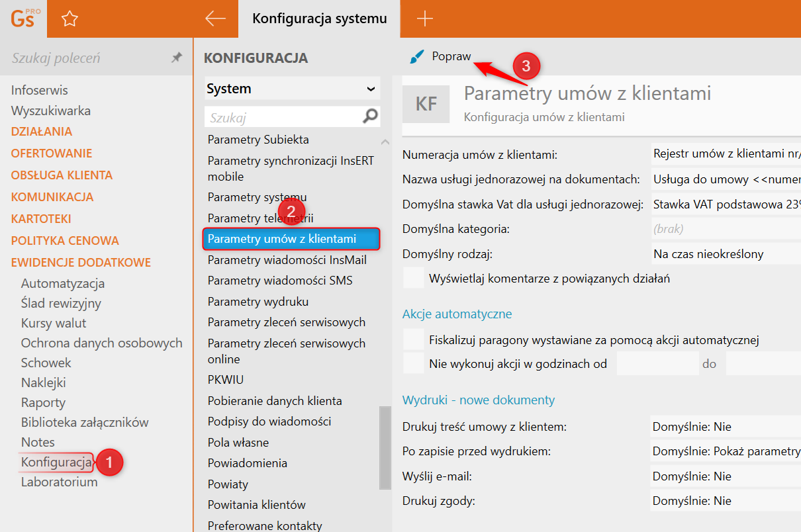Viewport: 801px width, 532px height.
Task: Pin the command search panel
Action: coord(177,58)
